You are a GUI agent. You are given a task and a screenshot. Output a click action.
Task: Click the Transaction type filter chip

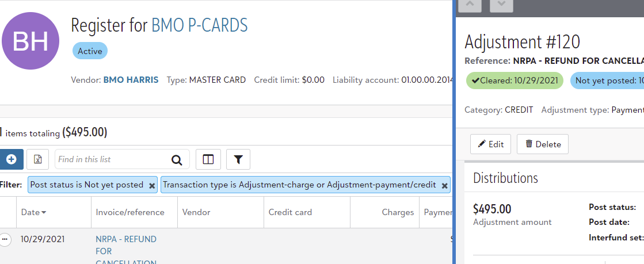click(306, 185)
